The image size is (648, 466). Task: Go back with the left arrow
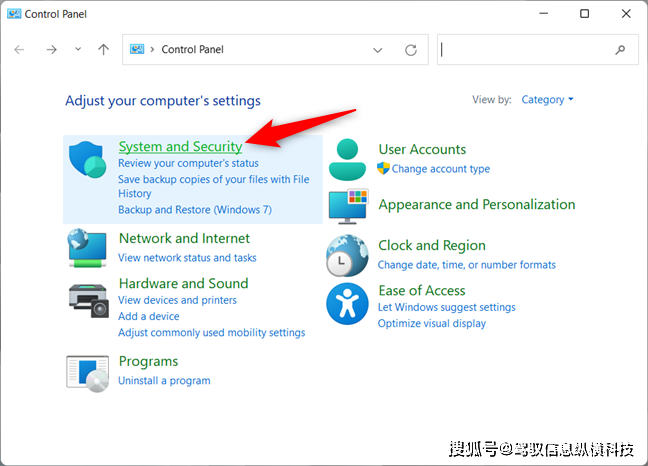[19, 50]
